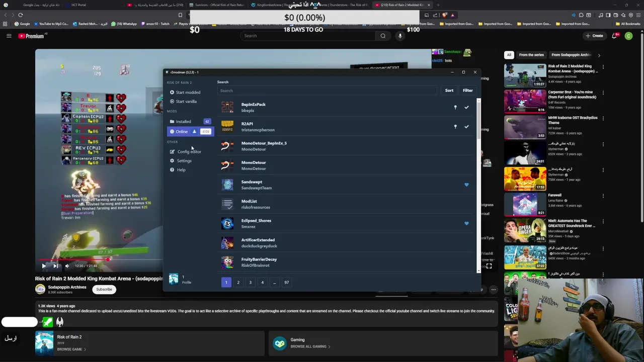The height and width of the screenshot is (362, 644).
Task: Open Risk of Rain 2 Browse Game link
Action: pyautogui.click(x=71, y=349)
